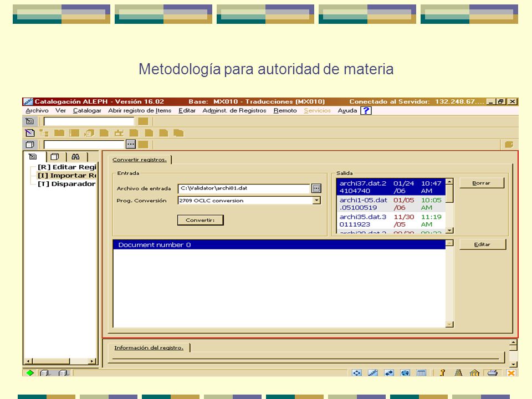Click the printer icon in status bar
Viewport: 532px width, 399px height.
tap(493, 373)
